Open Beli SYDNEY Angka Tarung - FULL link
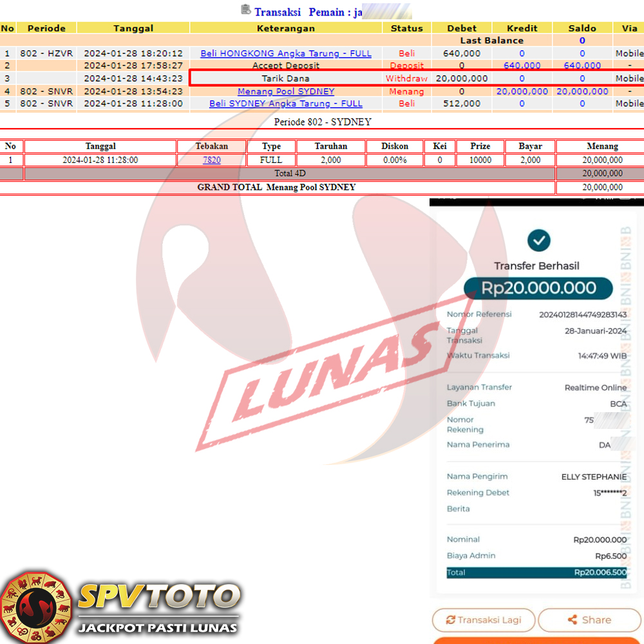The height and width of the screenshot is (644, 644). pos(286,104)
